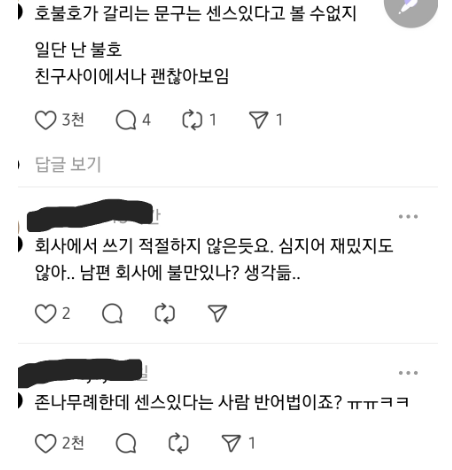Expand replies with '답글 보기'

pos(68,164)
